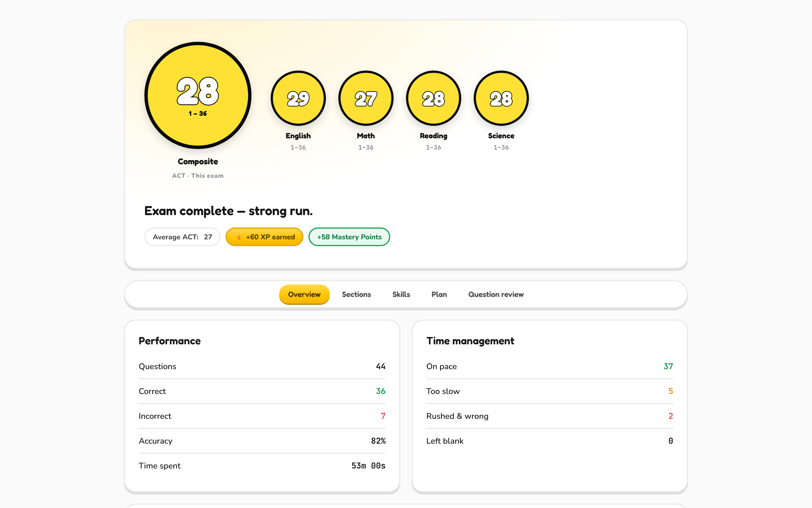Click the 'Exam complete — strong run.' heading

[228, 211]
